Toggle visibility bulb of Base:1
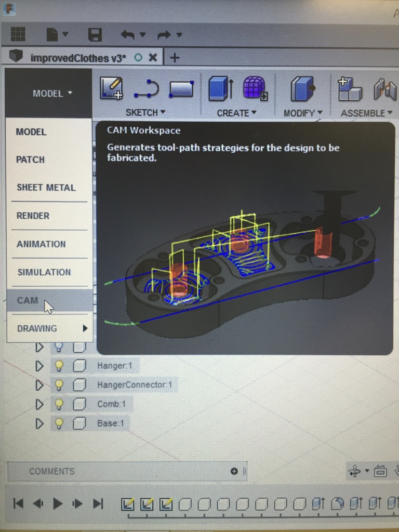399x532 pixels. (59, 424)
